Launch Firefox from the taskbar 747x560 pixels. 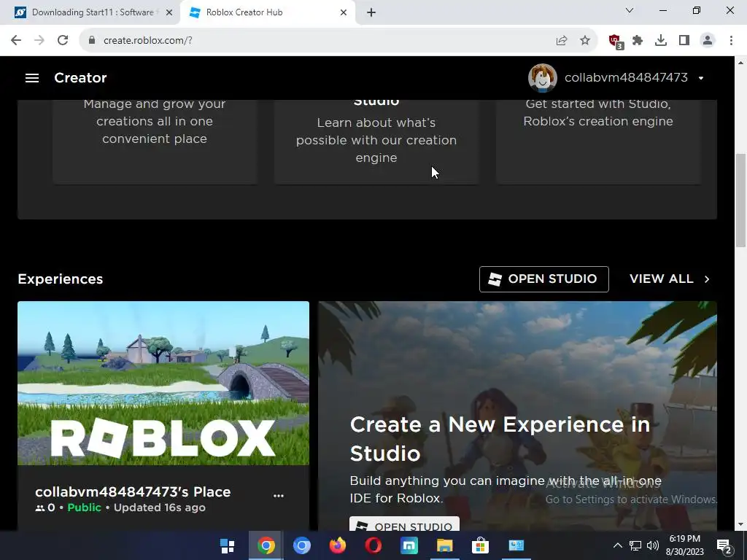(337, 545)
